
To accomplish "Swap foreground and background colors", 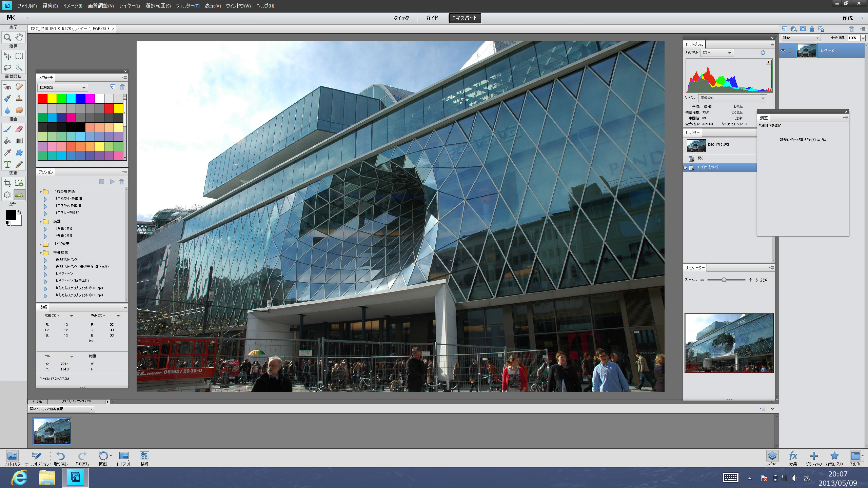I will tap(20, 212).
